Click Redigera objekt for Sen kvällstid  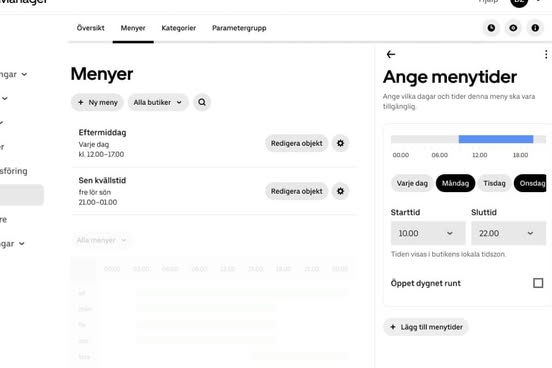pyautogui.click(x=296, y=191)
